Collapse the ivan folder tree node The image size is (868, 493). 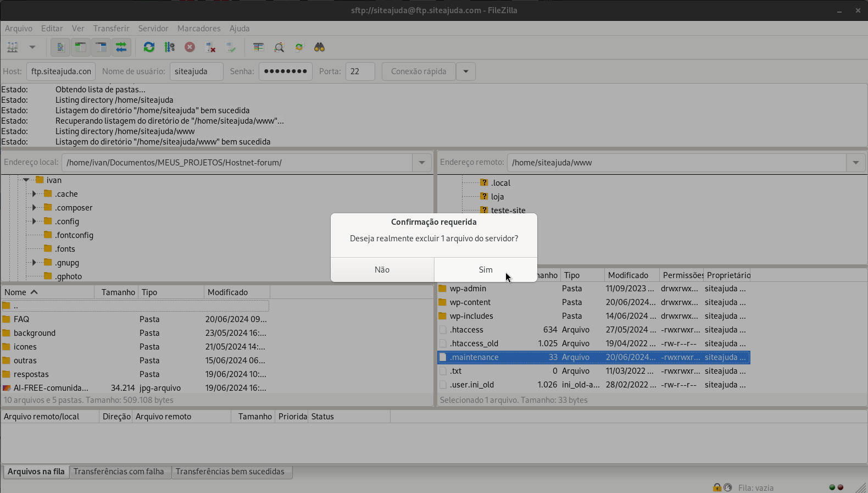click(x=26, y=180)
